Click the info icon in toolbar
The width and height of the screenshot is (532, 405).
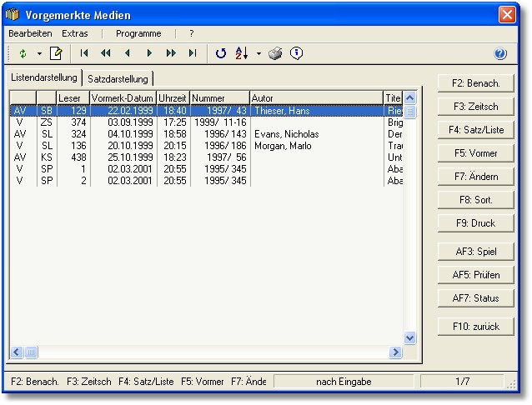[x=296, y=53]
